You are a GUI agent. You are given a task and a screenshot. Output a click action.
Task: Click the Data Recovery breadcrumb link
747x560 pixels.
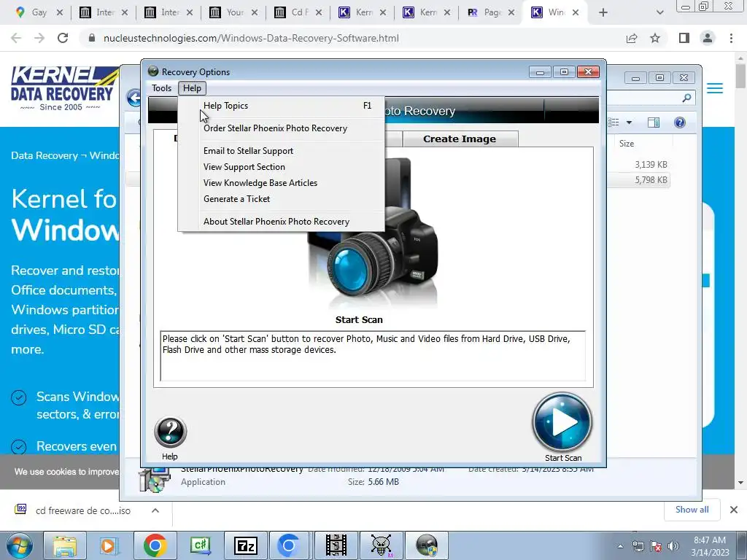point(44,156)
